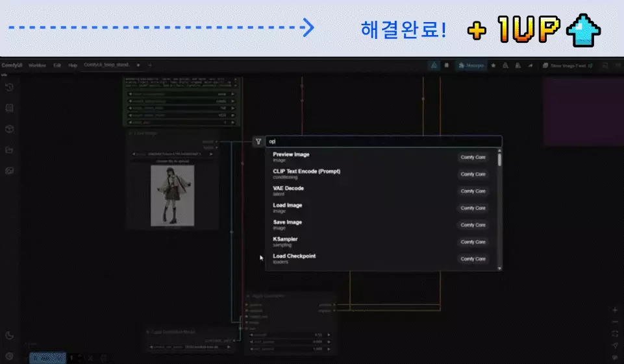This screenshot has width=624, height=364.
Task: Open the Help menu
Action: click(x=73, y=66)
